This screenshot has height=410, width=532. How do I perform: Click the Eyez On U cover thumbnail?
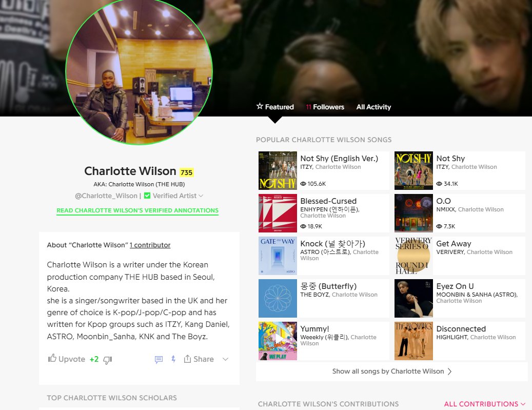click(413, 298)
